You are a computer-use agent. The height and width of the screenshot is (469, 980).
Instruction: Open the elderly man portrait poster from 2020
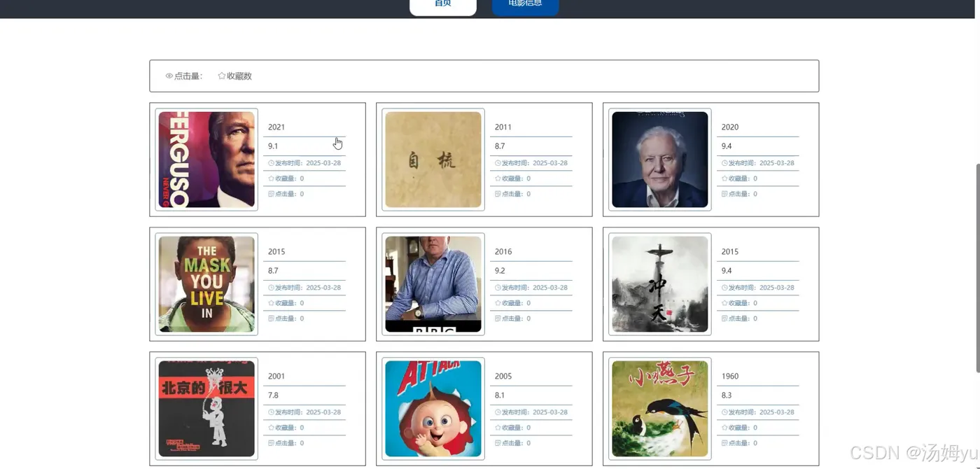[660, 160]
